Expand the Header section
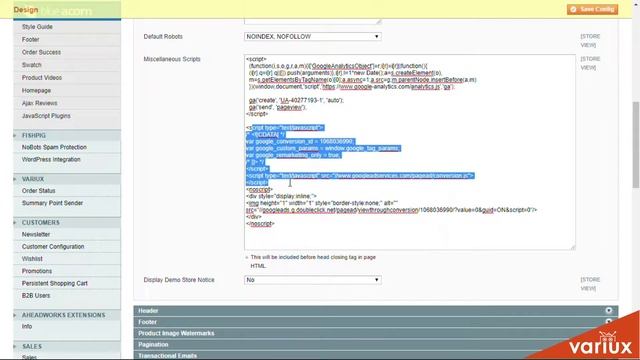Screen dimensions: 640x360 pyautogui.click(x=376, y=311)
